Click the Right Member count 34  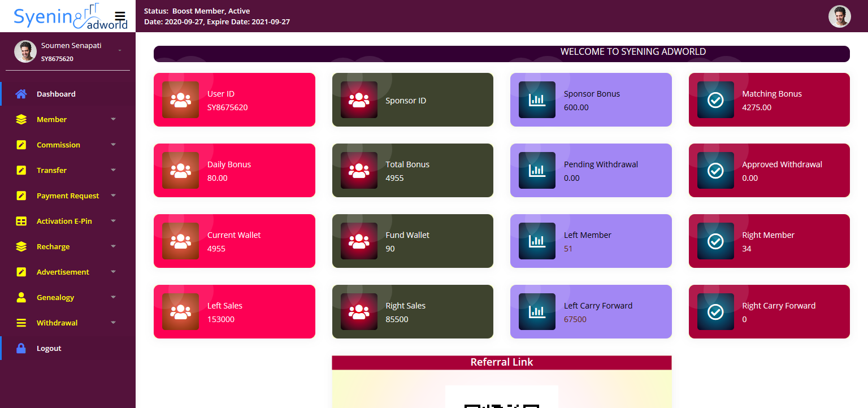tap(747, 249)
